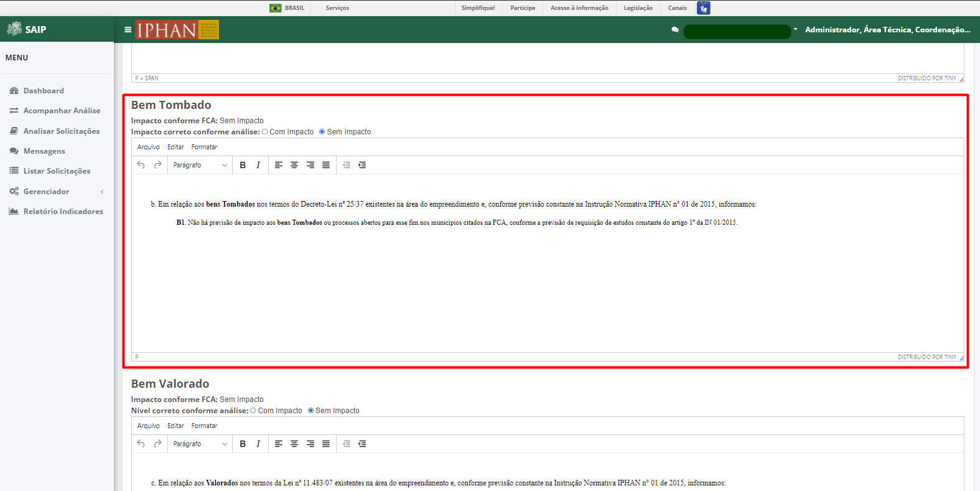Click the accessibility Libras icon
The height and width of the screenshot is (491, 980).
[x=703, y=8]
